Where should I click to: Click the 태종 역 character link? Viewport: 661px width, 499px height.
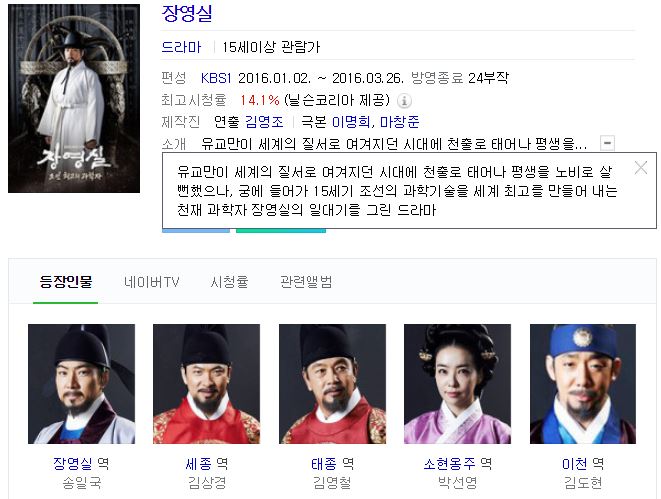coord(332,464)
